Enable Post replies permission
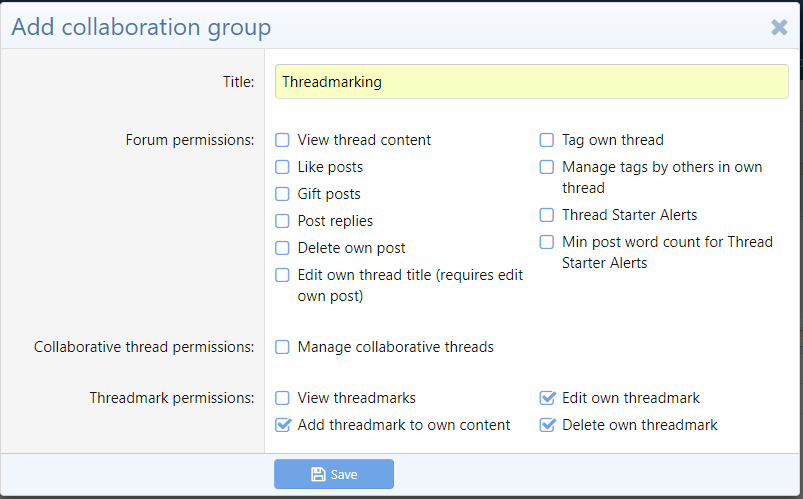This screenshot has width=803, height=499. tap(283, 221)
